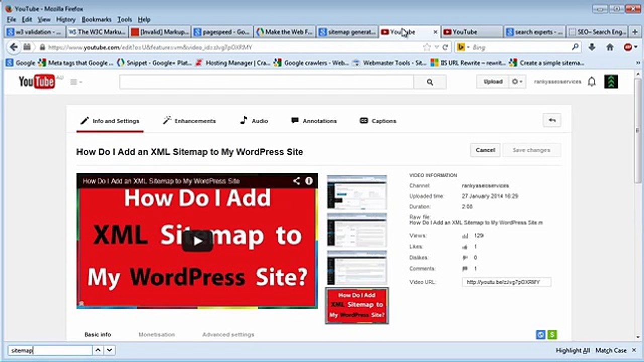Open the Annotations tab

click(x=314, y=121)
